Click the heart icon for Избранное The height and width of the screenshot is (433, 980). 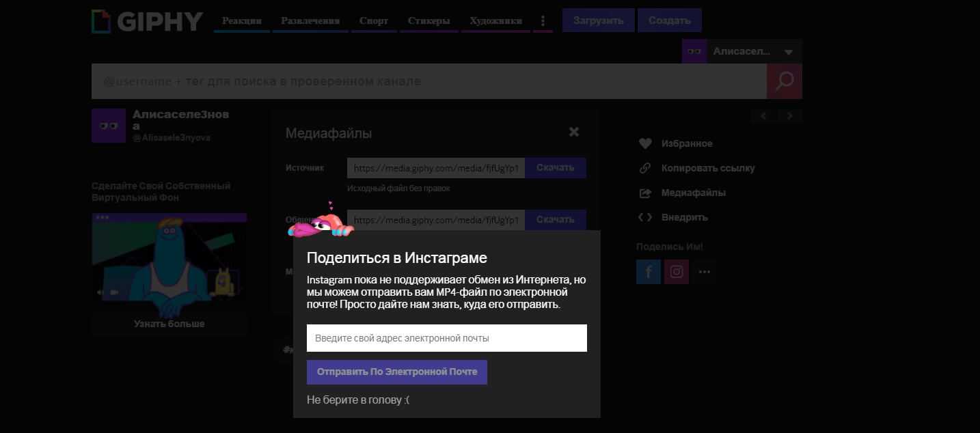tap(644, 143)
